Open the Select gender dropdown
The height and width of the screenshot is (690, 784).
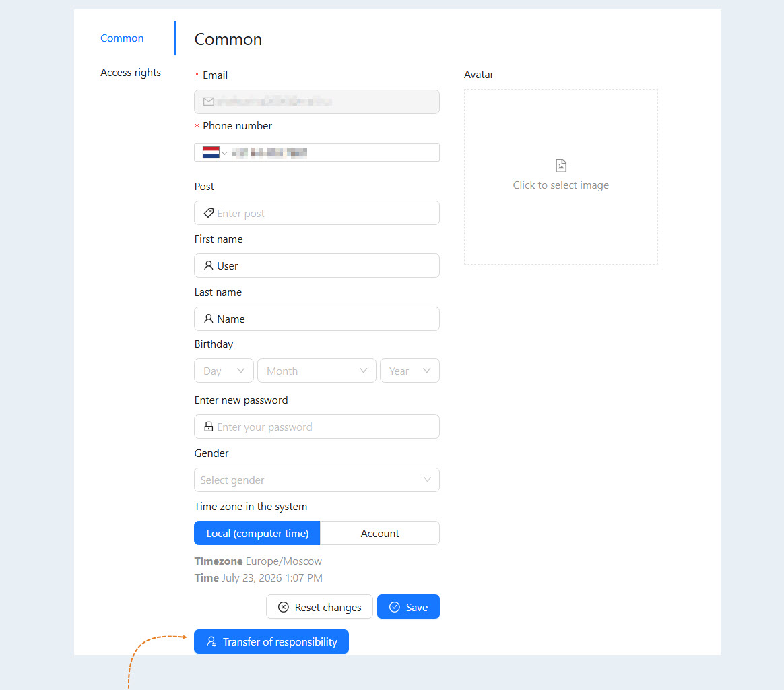tap(317, 480)
